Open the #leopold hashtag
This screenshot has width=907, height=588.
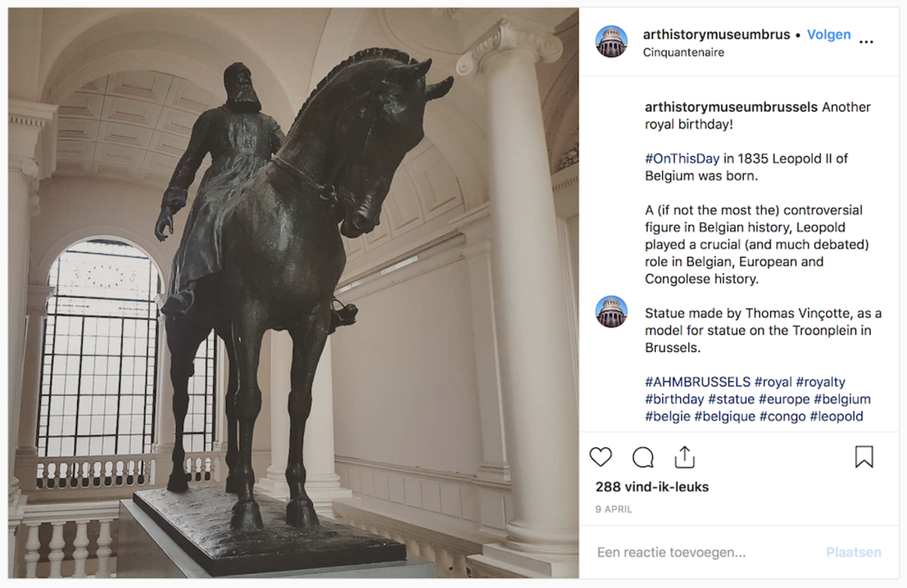tap(837, 416)
